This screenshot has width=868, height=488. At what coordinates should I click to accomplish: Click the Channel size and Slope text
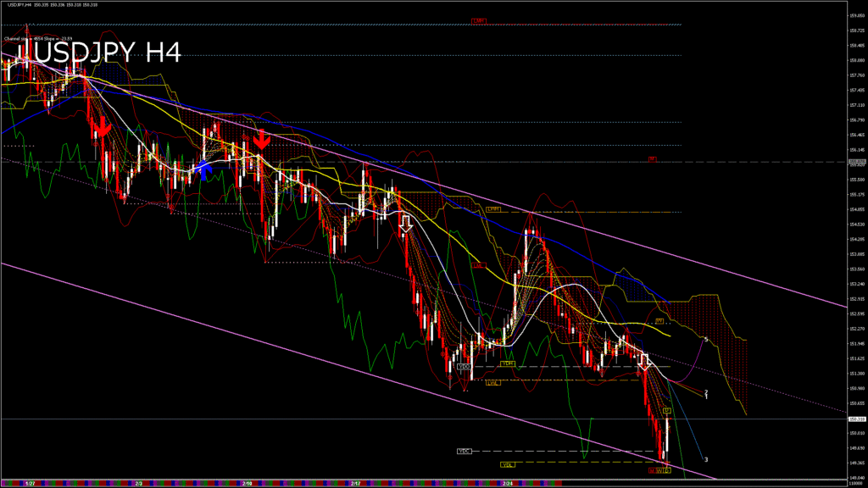tap(38, 39)
